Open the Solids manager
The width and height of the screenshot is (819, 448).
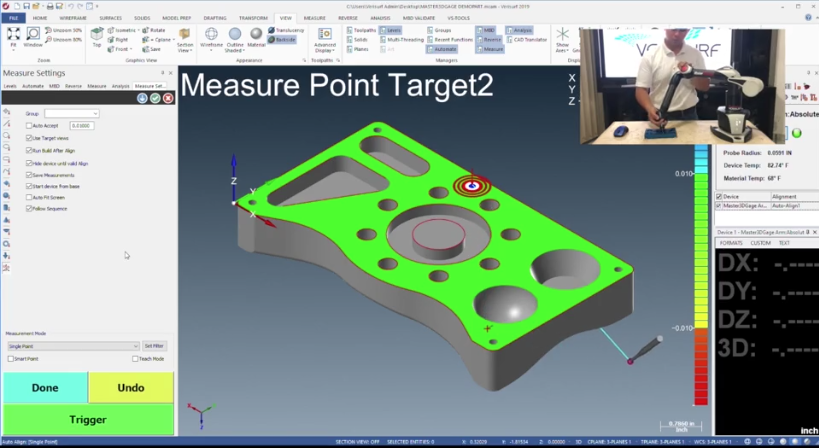pos(357,40)
